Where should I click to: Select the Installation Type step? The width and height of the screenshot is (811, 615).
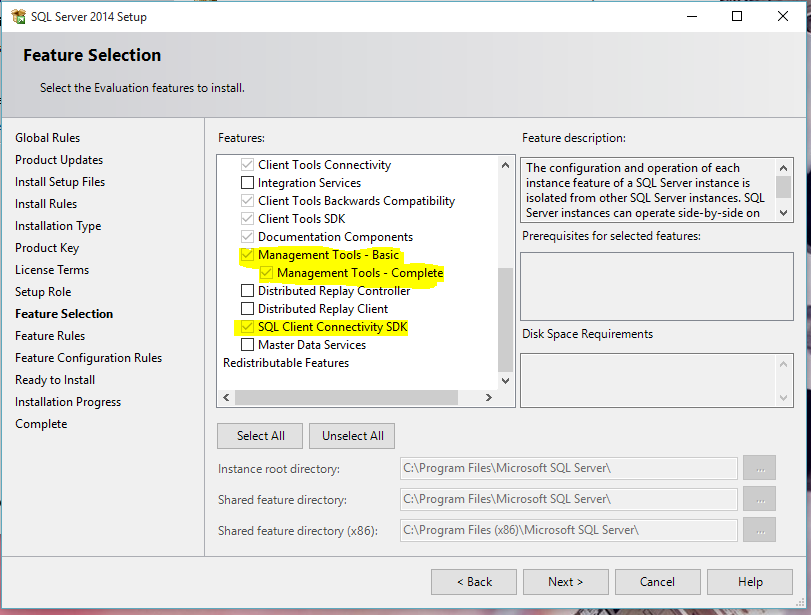click(x=58, y=226)
